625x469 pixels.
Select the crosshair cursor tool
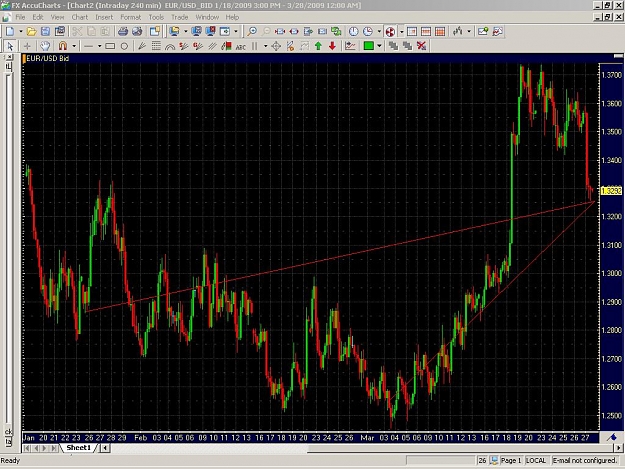[27, 46]
